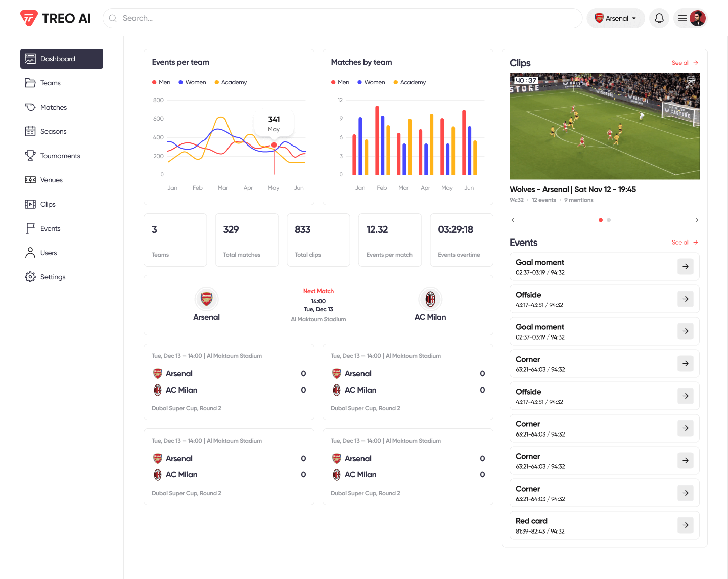
Task: Select first clip carousel dot
Action: (601, 220)
